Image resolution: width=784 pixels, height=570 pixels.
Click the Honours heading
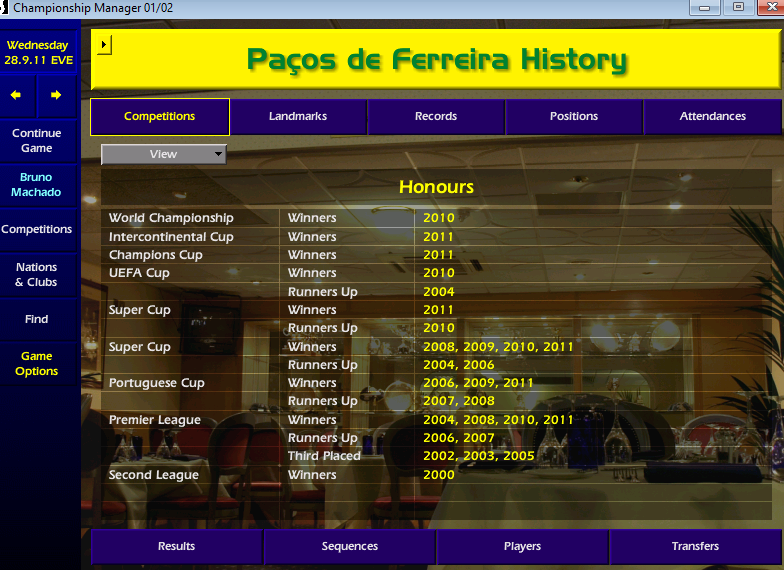pyautogui.click(x=436, y=187)
